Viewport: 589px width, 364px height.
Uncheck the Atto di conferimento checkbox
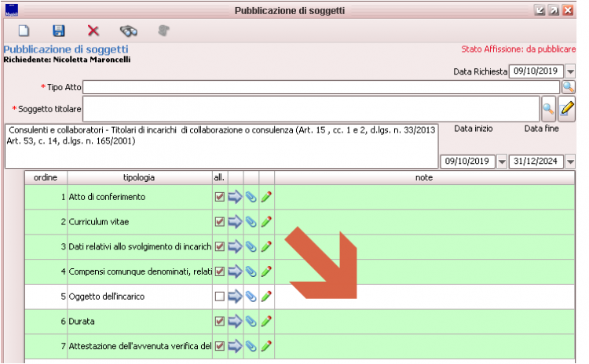pos(220,197)
